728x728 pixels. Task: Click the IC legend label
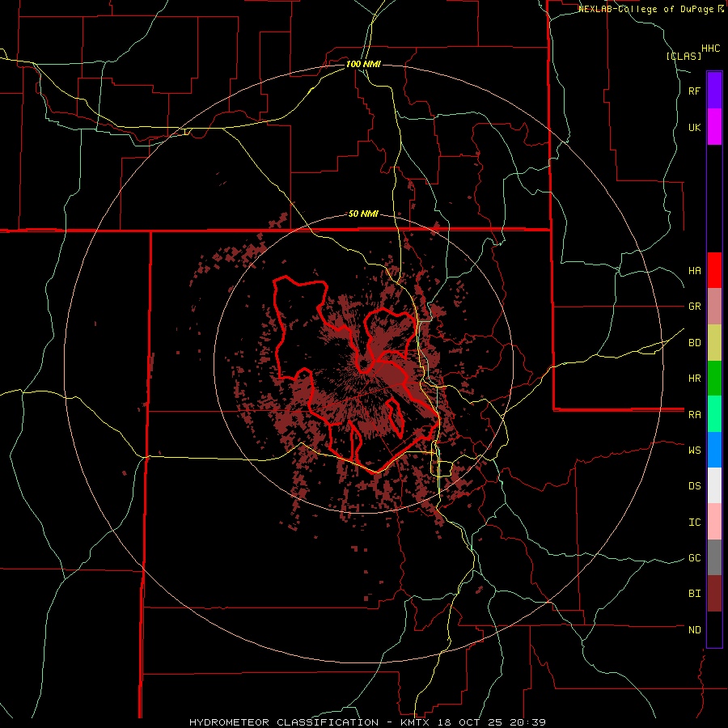[x=694, y=523]
